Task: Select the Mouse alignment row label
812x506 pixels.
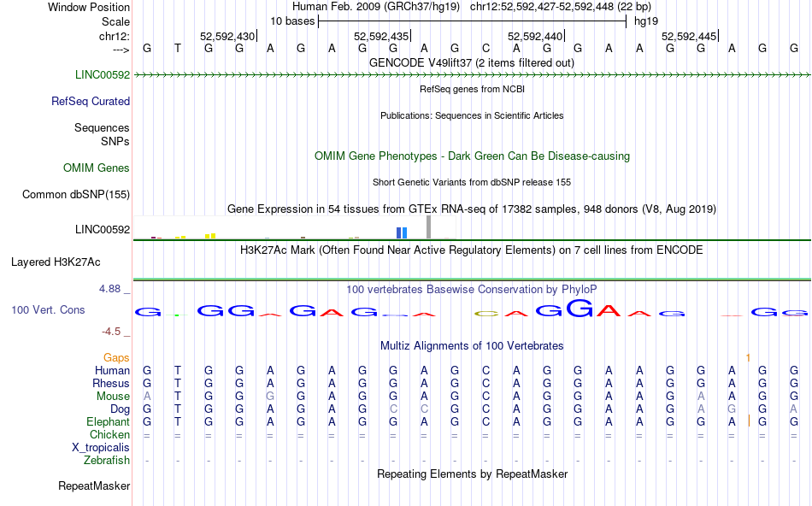Action: point(114,397)
